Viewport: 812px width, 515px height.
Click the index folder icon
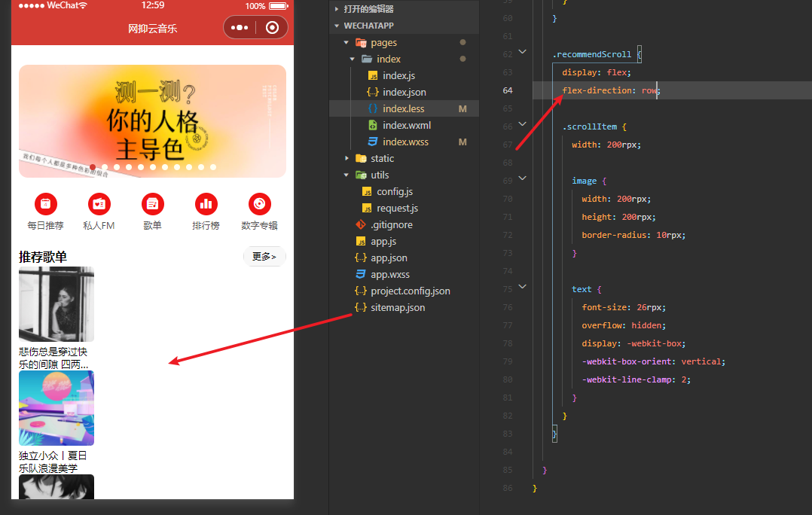pos(367,59)
